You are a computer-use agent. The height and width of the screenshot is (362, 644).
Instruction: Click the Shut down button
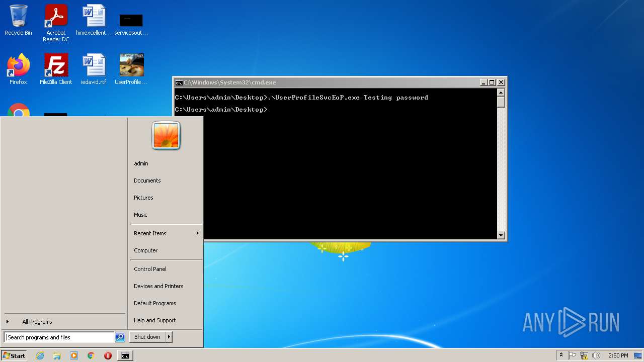pyautogui.click(x=147, y=337)
